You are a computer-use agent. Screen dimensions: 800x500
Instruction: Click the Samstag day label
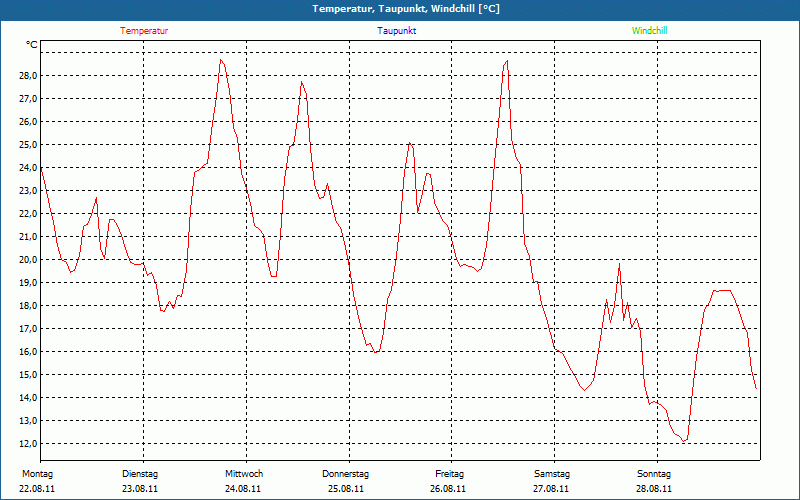[552, 474]
